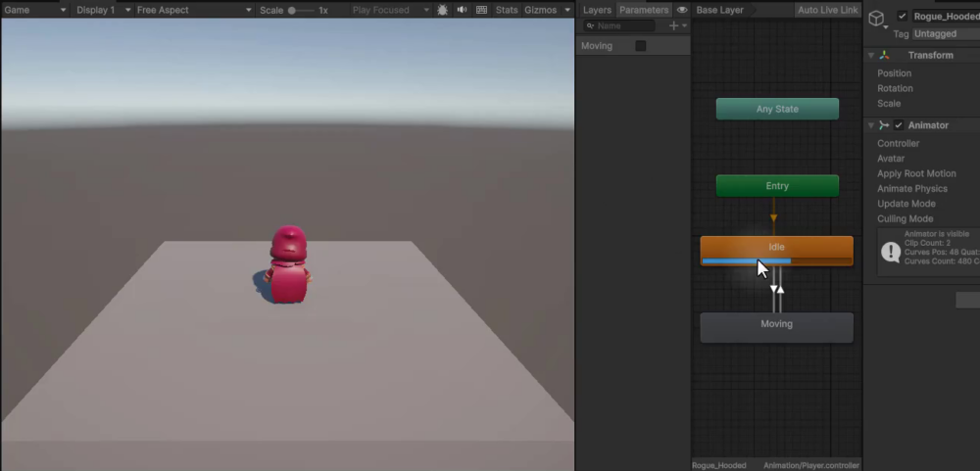Screen dimensions: 980x471
Task: Click the GameObject cube icon in Inspector
Action: coord(876,19)
